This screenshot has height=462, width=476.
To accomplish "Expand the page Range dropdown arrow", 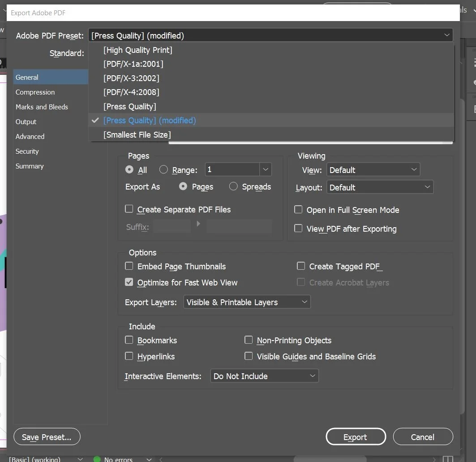I will tap(266, 169).
